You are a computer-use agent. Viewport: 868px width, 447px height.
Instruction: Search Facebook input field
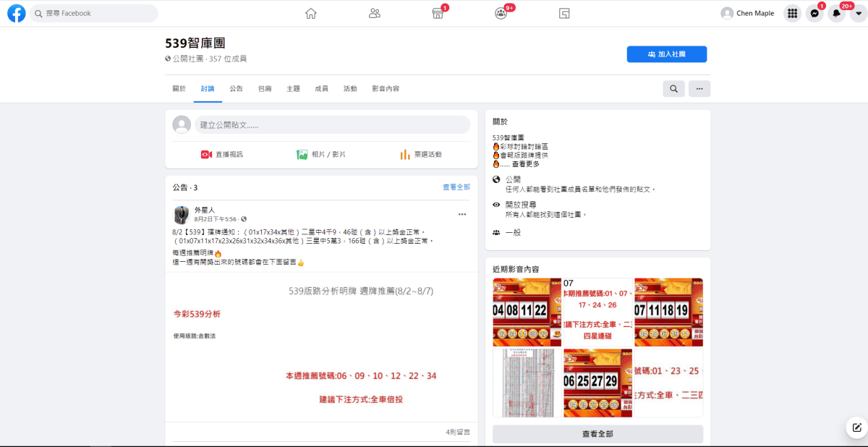94,13
